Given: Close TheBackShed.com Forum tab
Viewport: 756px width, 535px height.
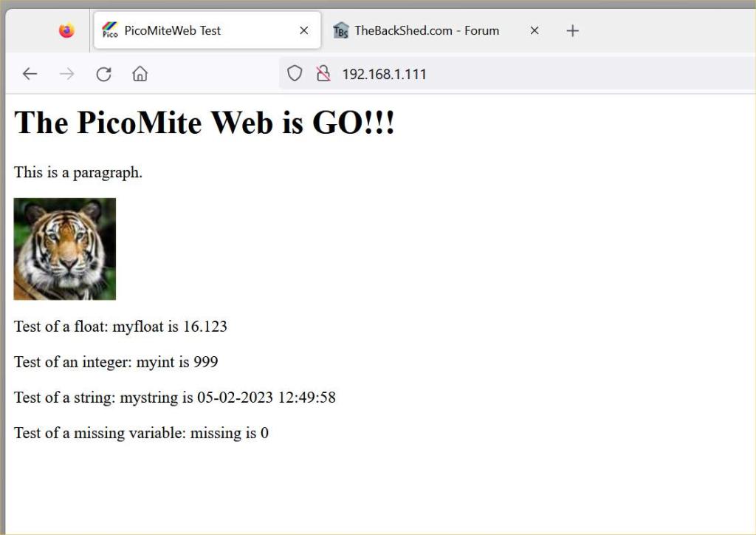Looking at the screenshot, I should [x=535, y=31].
